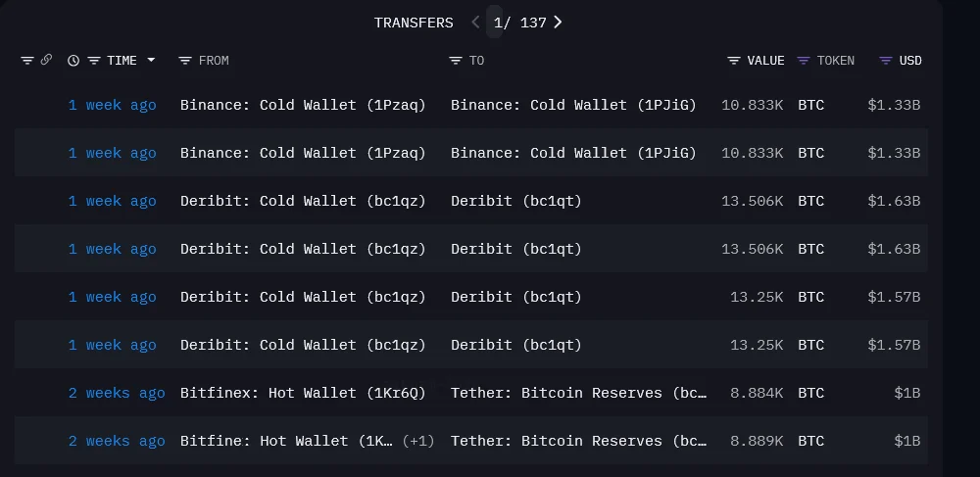Open the FROM column filter

[x=185, y=61]
